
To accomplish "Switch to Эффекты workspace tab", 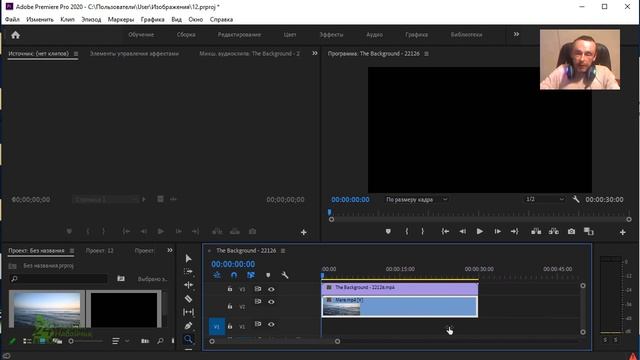I will coord(331,35).
